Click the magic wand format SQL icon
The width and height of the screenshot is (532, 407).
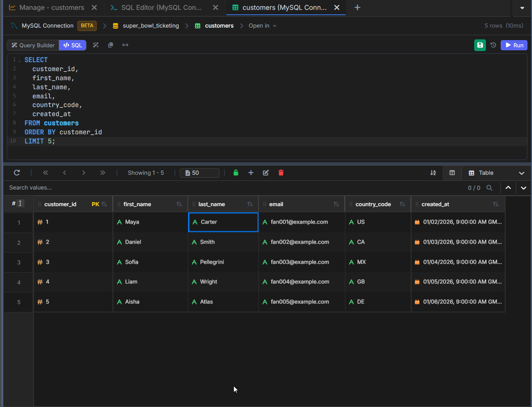[96, 45]
